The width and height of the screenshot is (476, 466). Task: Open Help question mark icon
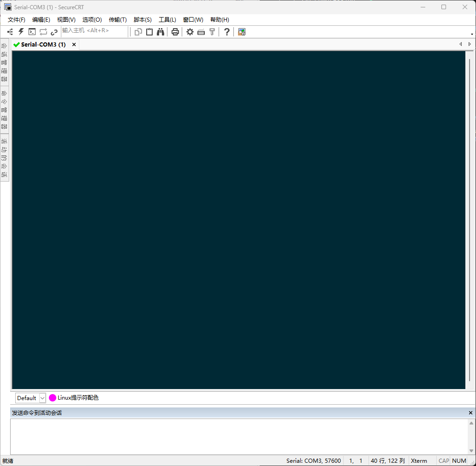(226, 32)
